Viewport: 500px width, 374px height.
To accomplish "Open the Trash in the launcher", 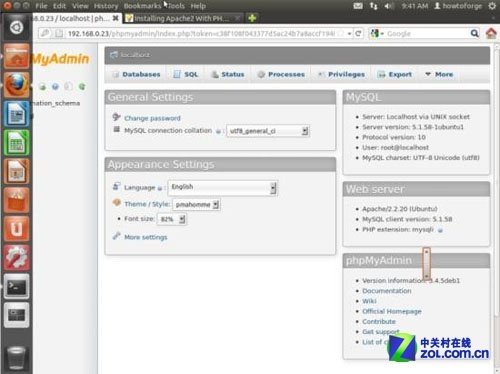I will pyautogui.click(x=16, y=358).
